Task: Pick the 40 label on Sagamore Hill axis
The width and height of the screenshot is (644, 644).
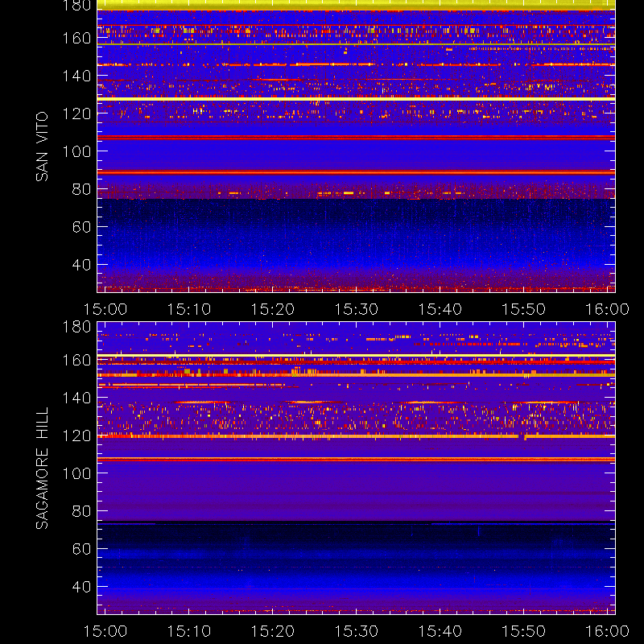Action: tap(81, 587)
